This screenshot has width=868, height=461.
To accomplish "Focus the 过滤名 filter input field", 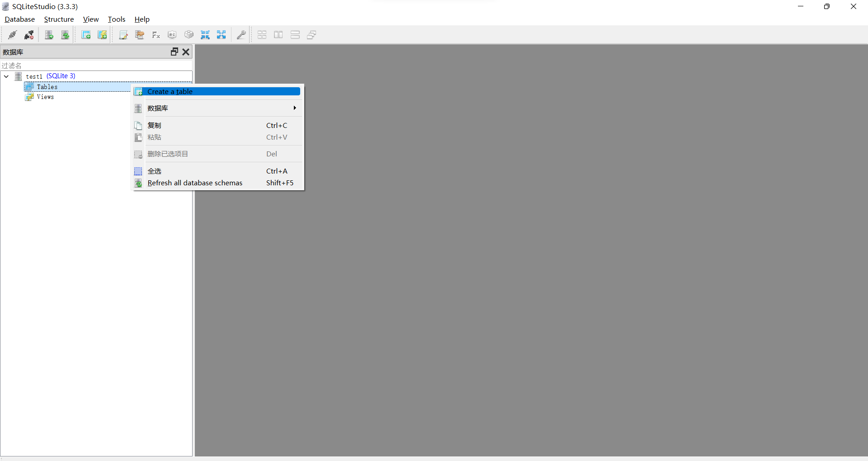I will click(x=96, y=66).
